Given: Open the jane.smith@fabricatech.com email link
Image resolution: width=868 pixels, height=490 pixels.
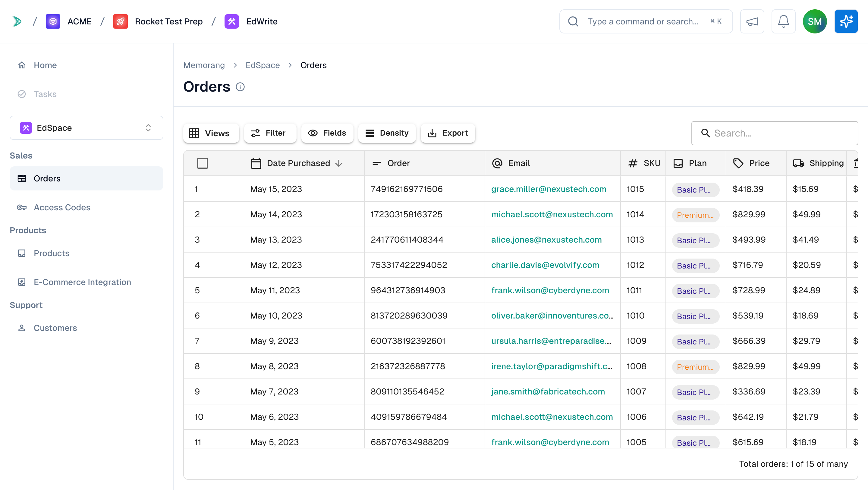Looking at the screenshot, I should point(548,391).
